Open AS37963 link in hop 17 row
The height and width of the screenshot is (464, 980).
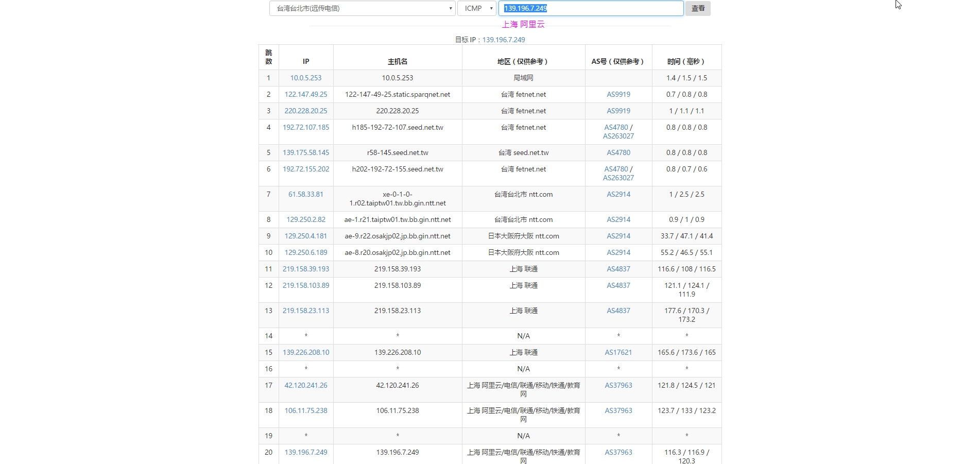(618, 385)
